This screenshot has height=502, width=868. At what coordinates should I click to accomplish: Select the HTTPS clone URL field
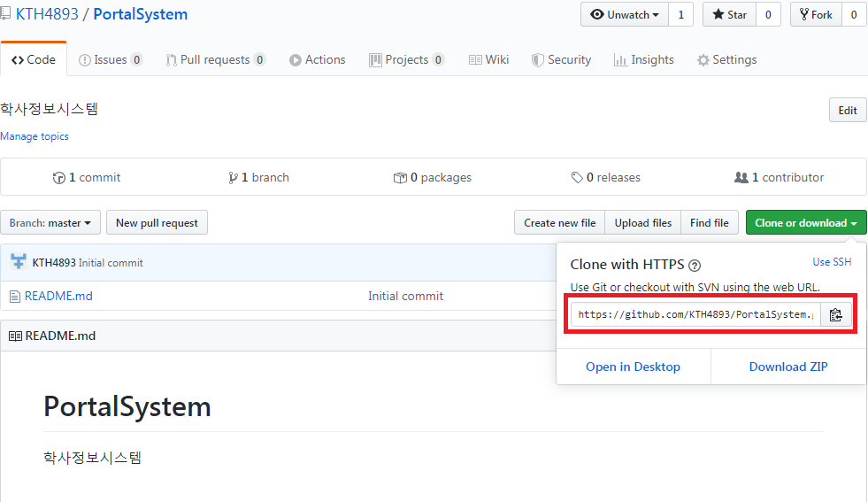pyautogui.click(x=695, y=314)
